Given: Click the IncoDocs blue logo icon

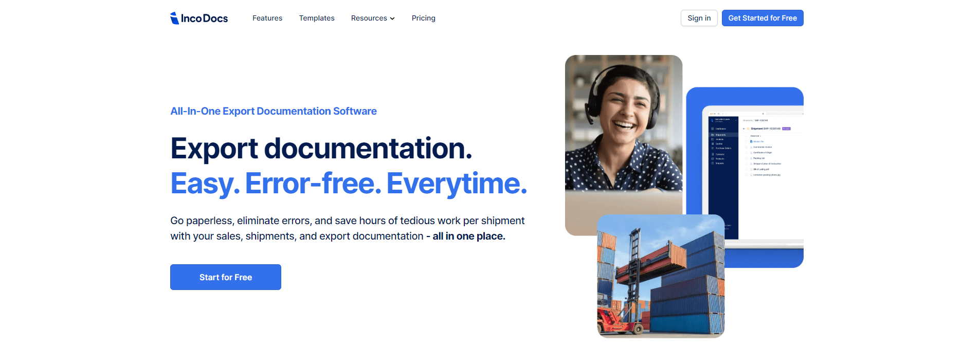Looking at the screenshot, I should coord(174,18).
